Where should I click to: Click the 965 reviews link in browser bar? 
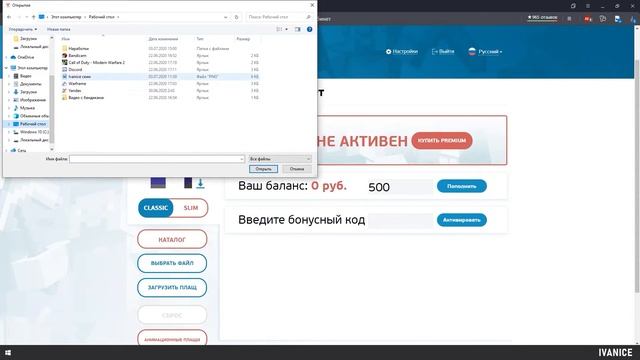click(542, 18)
